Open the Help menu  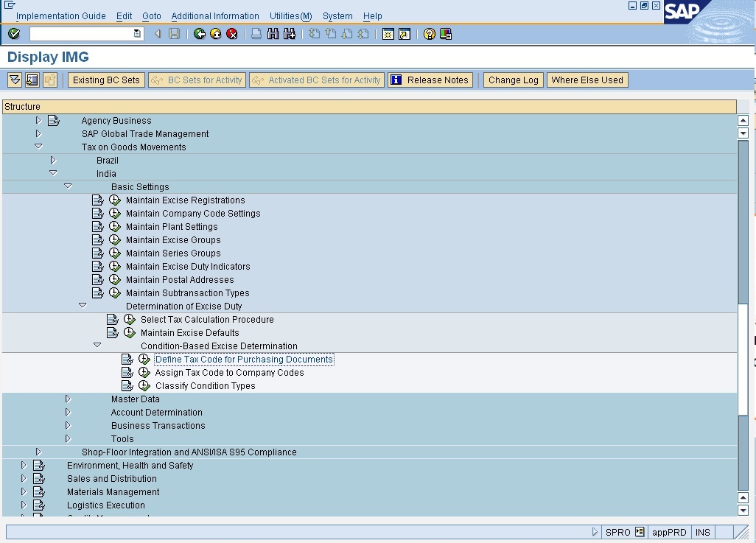click(x=372, y=16)
